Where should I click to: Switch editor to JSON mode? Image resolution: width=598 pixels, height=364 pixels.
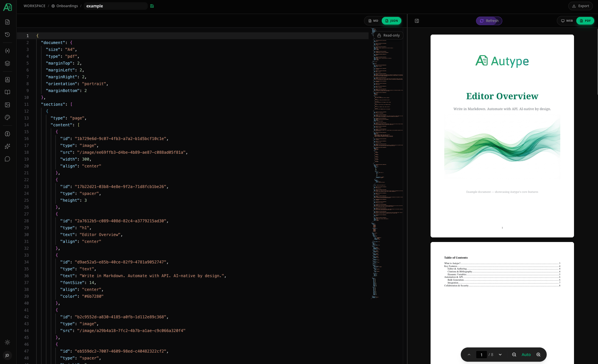(391, 21)
